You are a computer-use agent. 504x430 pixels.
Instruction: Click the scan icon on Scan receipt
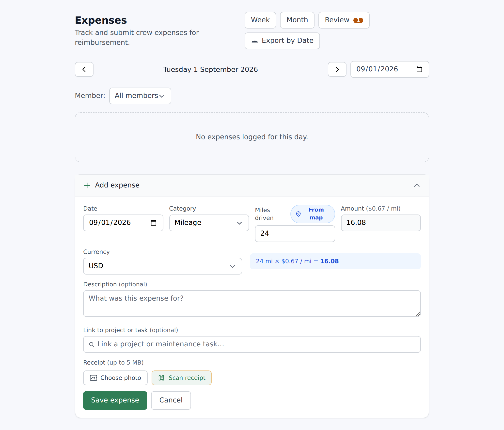[x=161, y=378]
